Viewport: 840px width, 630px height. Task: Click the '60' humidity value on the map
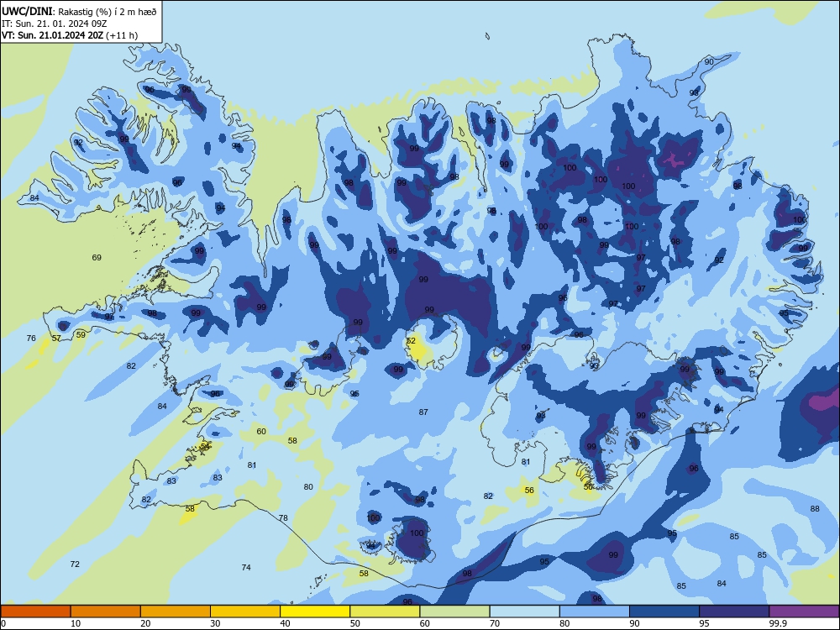261,431
